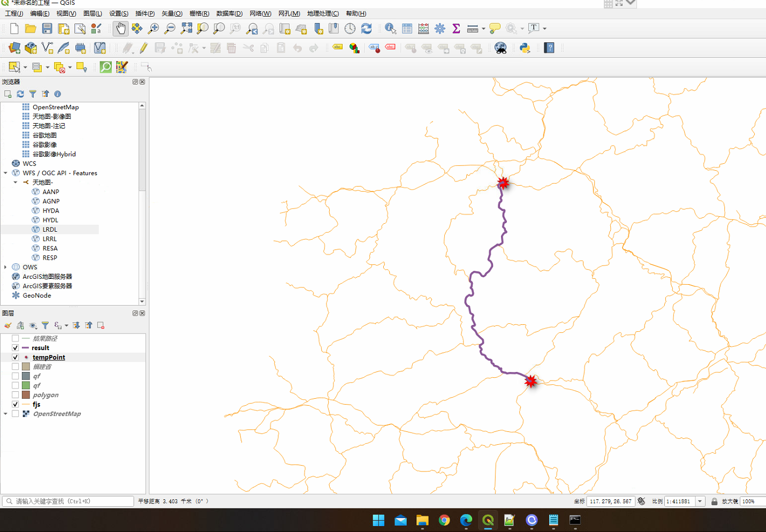
Task: Click the scale lock padlock near 比例
Action: 714,501
